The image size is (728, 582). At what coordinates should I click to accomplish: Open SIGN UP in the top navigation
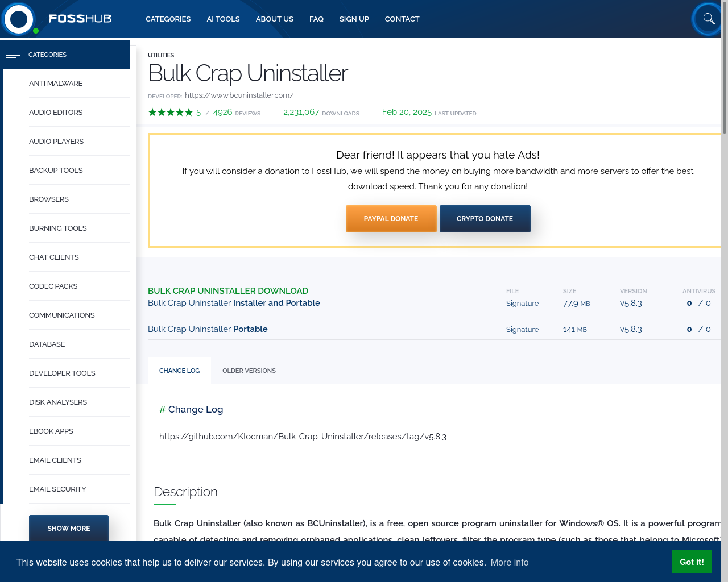pyautogui.click(x=354, y=19)
